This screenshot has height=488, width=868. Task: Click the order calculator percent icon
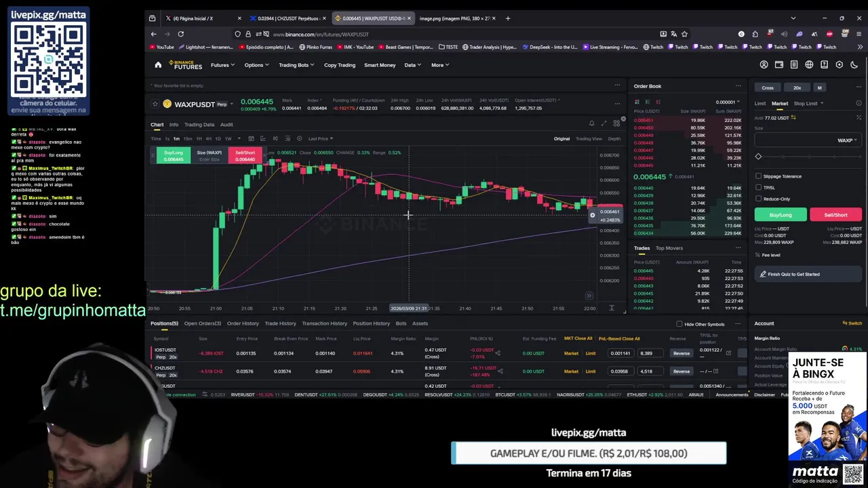pyautogui.click(x=859, y=117)
